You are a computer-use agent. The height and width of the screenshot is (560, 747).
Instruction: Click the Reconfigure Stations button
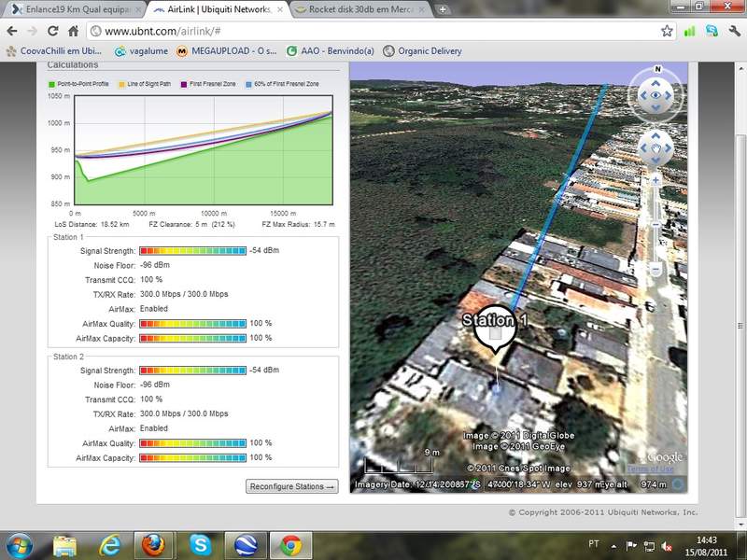coord(292,486)
